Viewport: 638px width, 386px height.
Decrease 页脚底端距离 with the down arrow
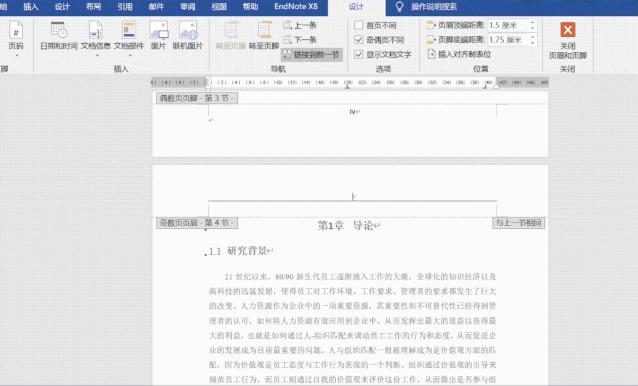533,43
